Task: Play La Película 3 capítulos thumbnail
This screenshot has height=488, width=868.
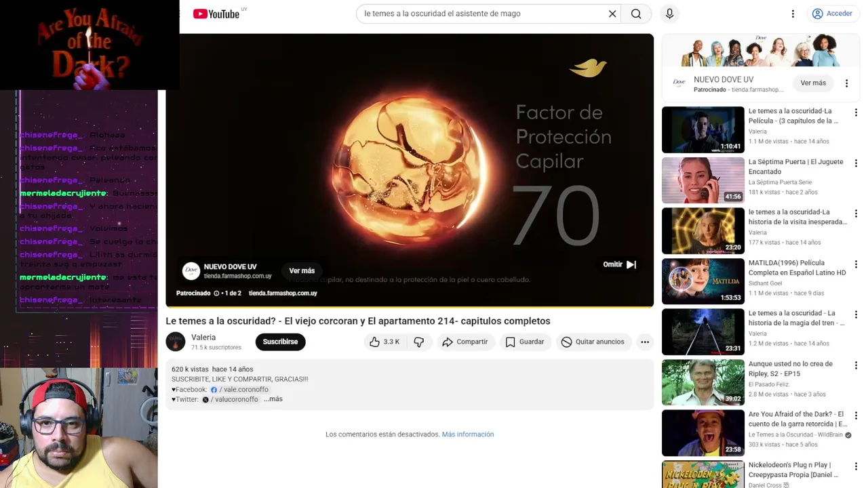Action: pyautogui.click(x=703, y=129)
